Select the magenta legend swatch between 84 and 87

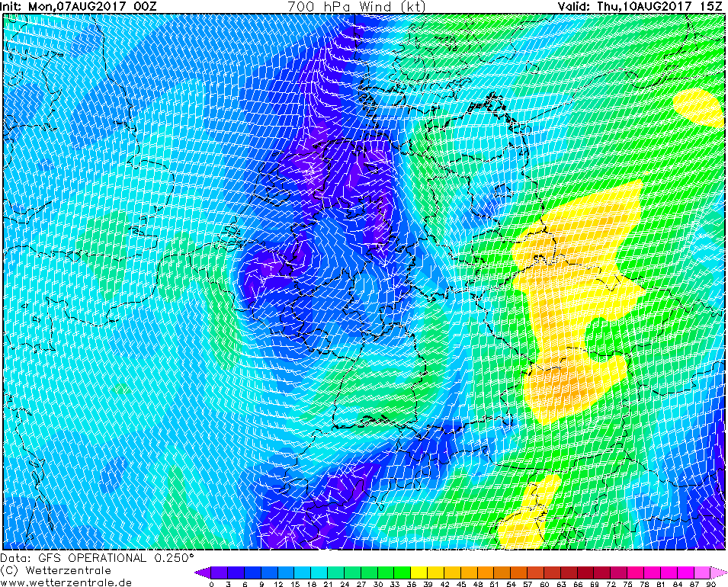point(686,573)
